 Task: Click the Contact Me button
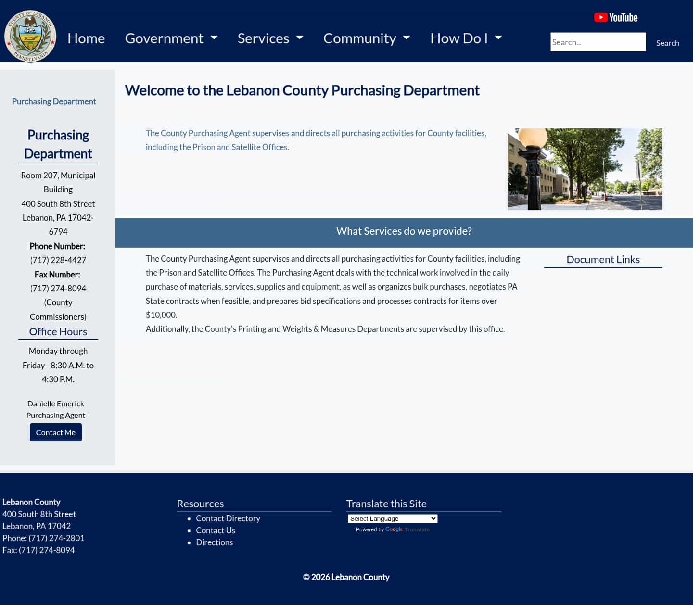pyautogui.click(x=55, y=432)
